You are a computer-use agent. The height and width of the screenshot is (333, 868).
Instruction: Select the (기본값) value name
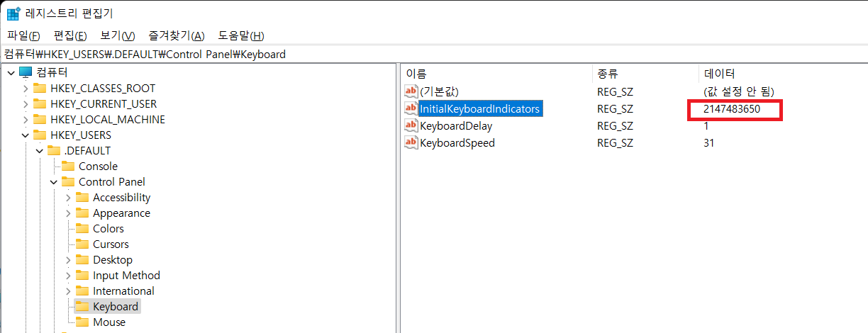pos(440,91)
